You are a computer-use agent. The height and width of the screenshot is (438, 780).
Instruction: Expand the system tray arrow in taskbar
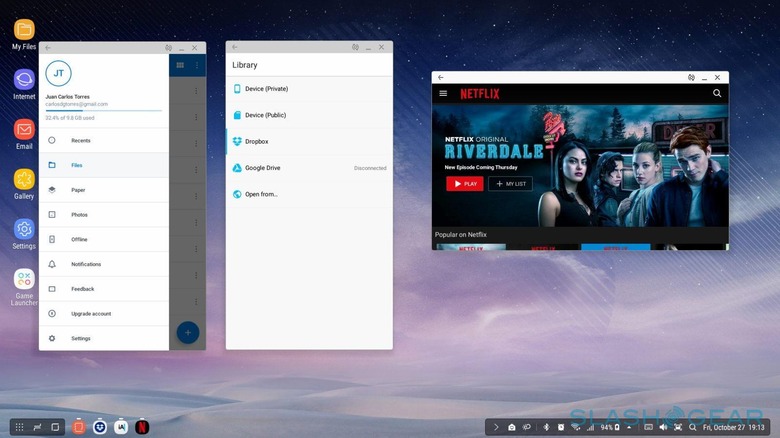coord(495,427)
